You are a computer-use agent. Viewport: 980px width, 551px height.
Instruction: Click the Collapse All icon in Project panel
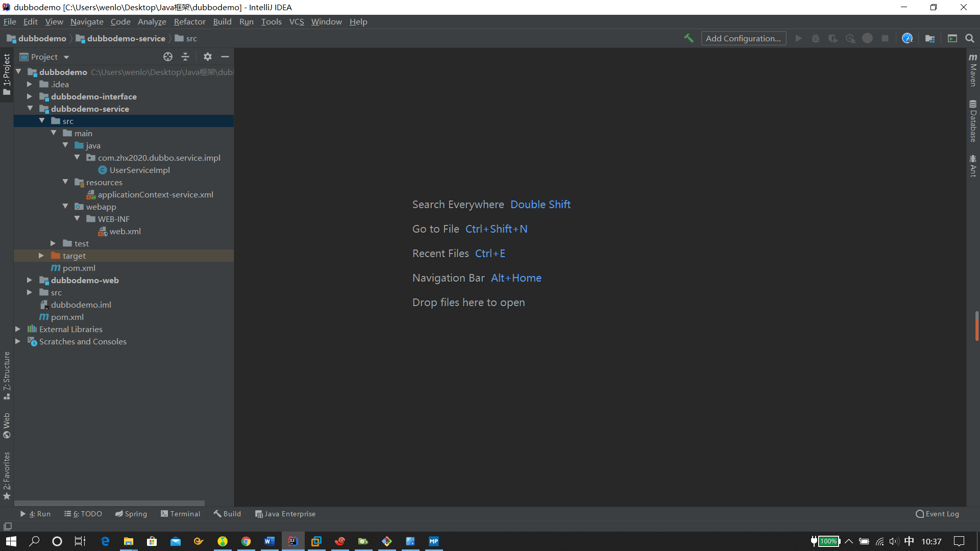185,57
